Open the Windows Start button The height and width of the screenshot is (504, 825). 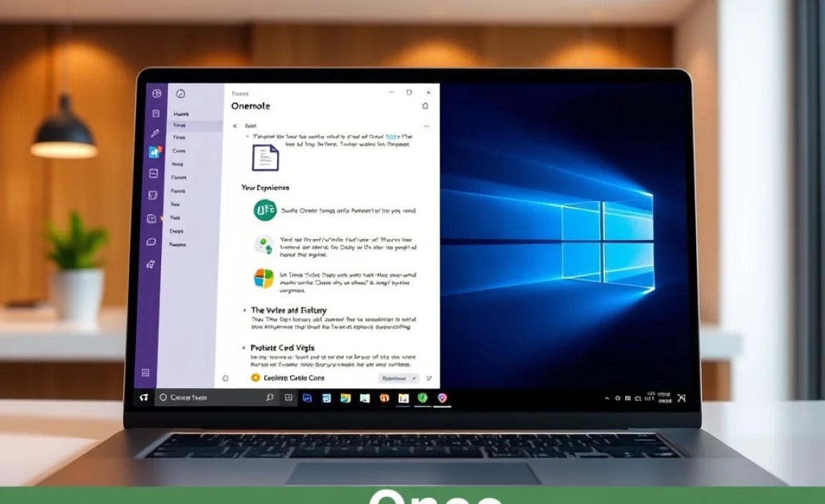point(144,398)
